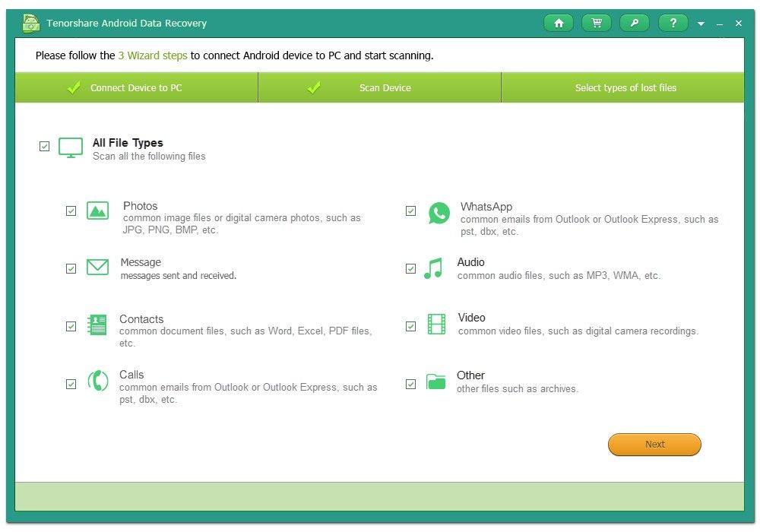Image resolution: width=760 pixels, height=532 pixels.
Task: Toggle the WhatsApp checkbox
Action: pyautogui.click(x=410, y=211)
